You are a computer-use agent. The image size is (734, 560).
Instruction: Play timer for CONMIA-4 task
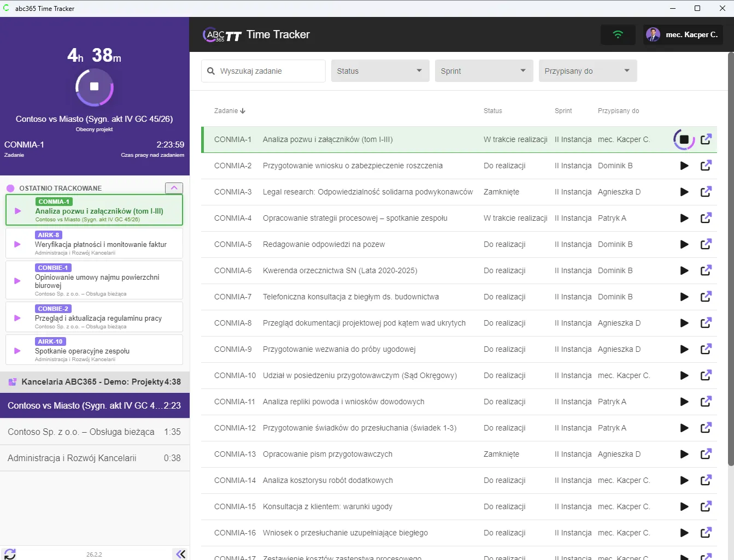pos(684,218)
